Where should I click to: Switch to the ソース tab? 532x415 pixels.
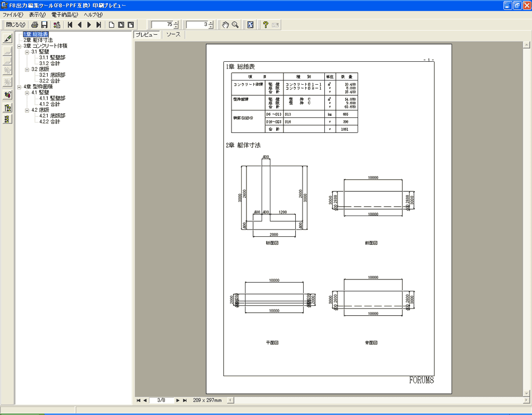point(173,35)
